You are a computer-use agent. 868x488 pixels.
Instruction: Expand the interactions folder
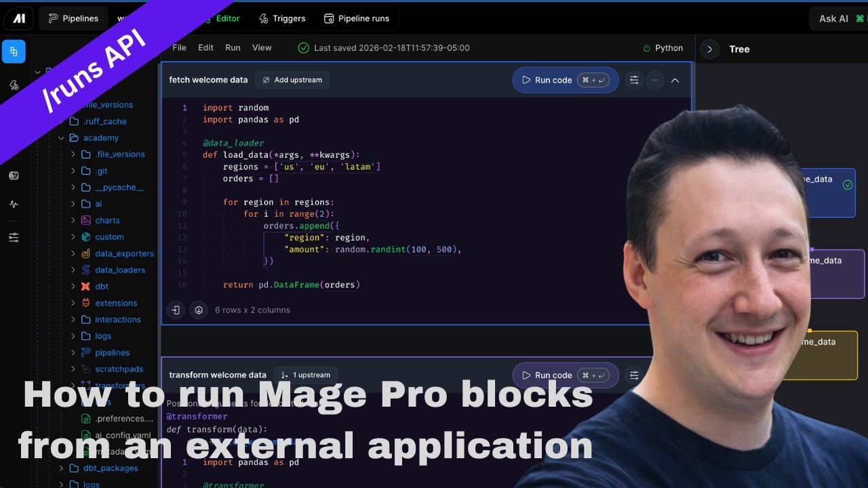point(73,319)
